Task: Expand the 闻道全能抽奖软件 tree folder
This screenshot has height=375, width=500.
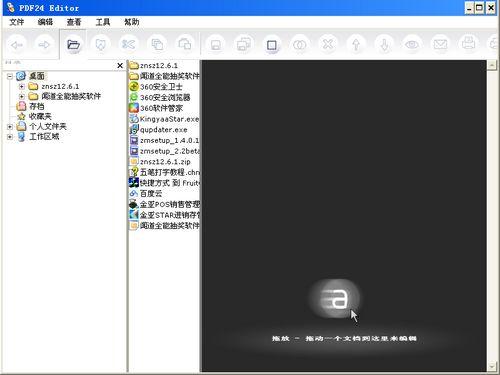Action: coord(21,96)
